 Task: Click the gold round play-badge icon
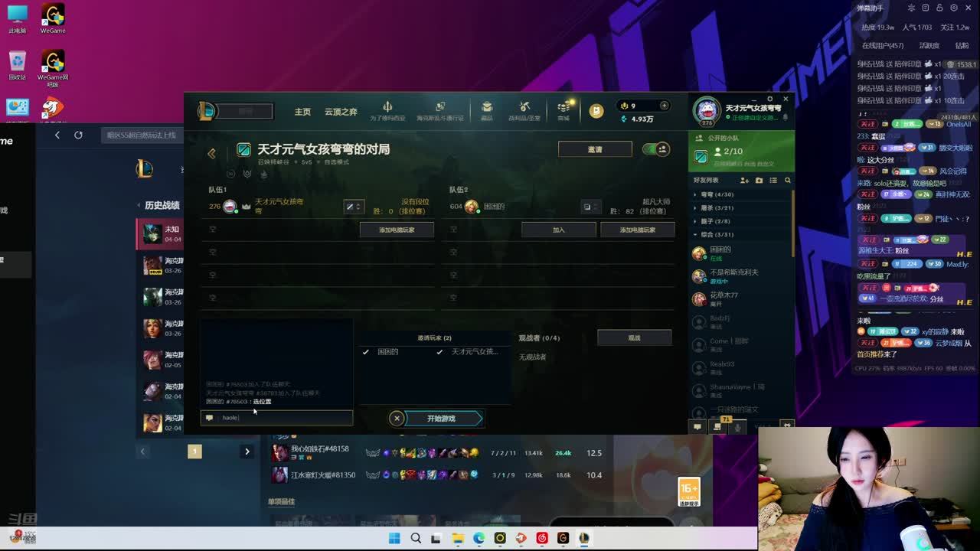point(596,111)
